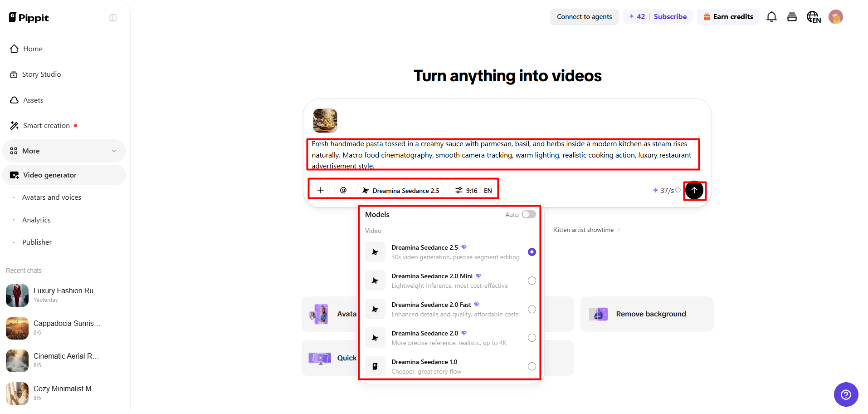Open the Kitten artist showtime link
This screenshot has width=868, height=414.
(586, 230)
